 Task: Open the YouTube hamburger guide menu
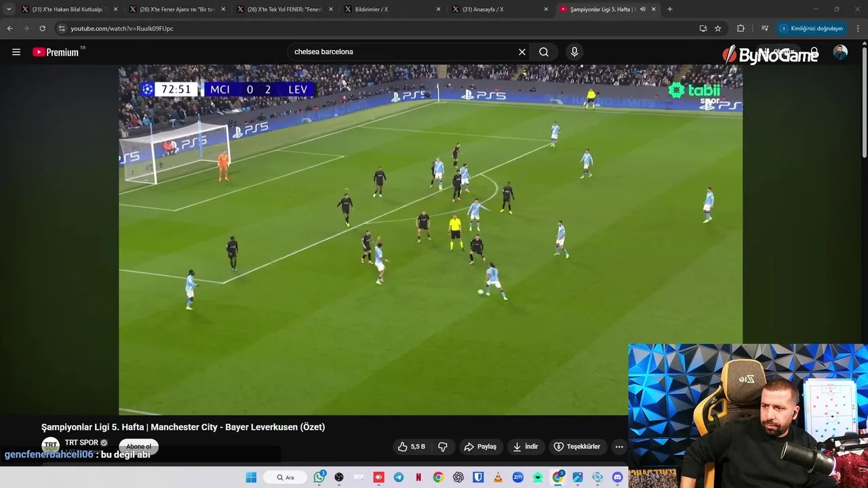[x=16, y=52]
